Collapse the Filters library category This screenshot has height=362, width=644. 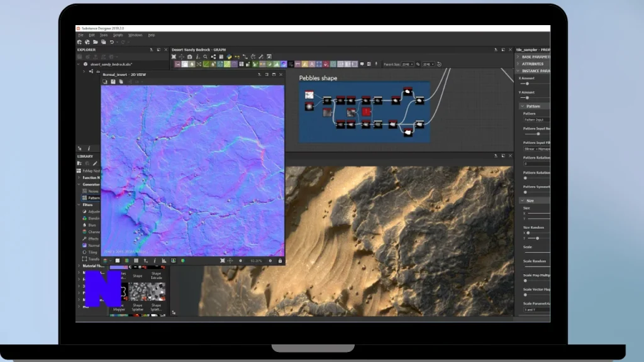click(79, 205)
